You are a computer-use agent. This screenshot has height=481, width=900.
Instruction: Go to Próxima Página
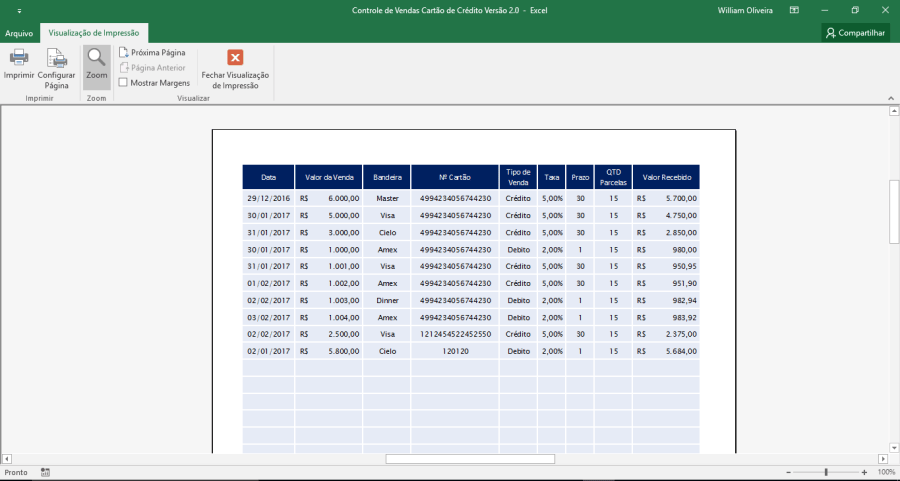[152, 52]
